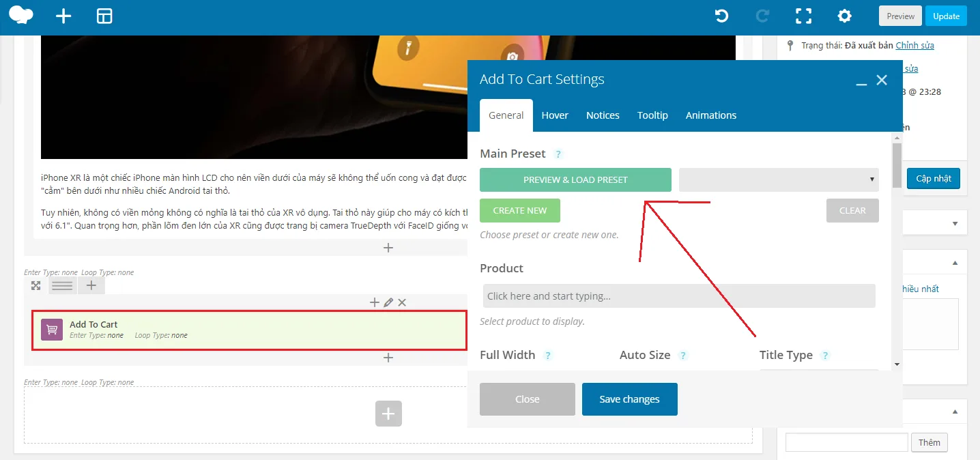Add an element with the large gray plus button

[388, 414]
